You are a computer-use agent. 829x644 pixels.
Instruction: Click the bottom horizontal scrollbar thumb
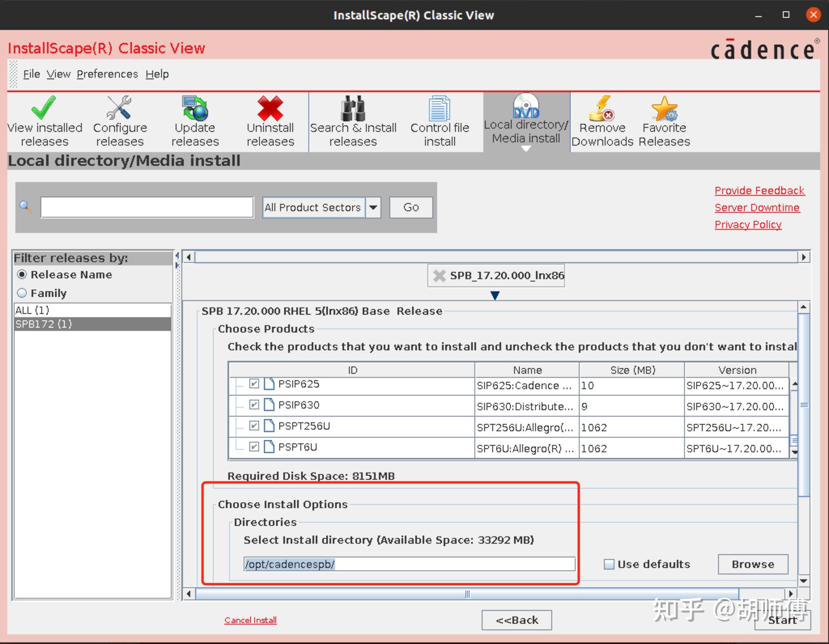[x=467, y=594]
